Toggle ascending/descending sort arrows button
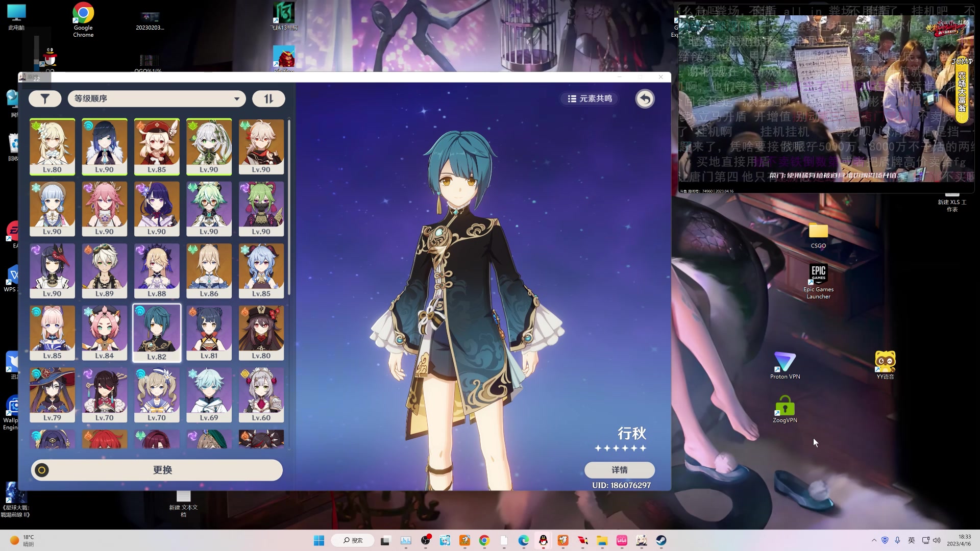The width and height of the screenshot is (980, 551). point(268,99)
